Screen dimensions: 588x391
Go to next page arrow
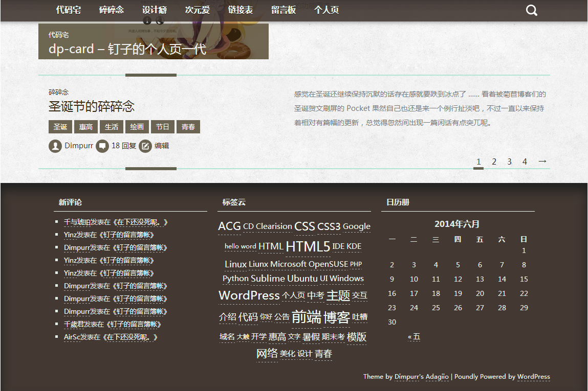pyautogui.click(x=542, y=162)
